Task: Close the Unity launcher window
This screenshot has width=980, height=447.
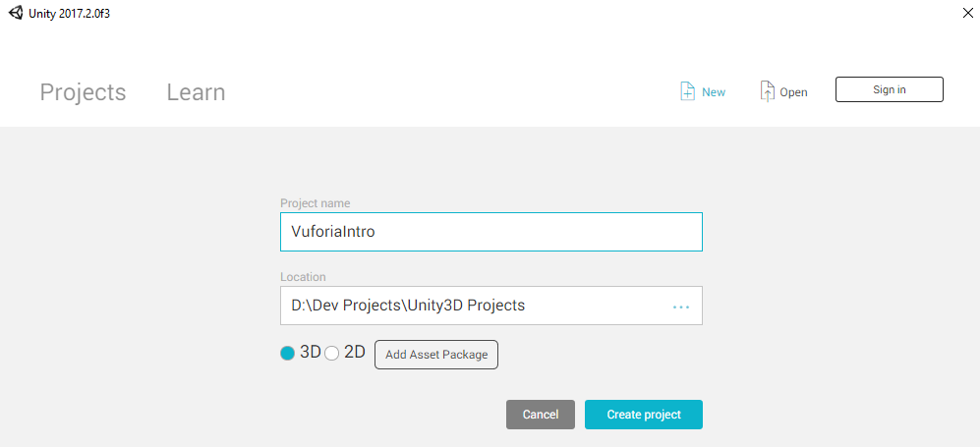Action: pos(967,13)
